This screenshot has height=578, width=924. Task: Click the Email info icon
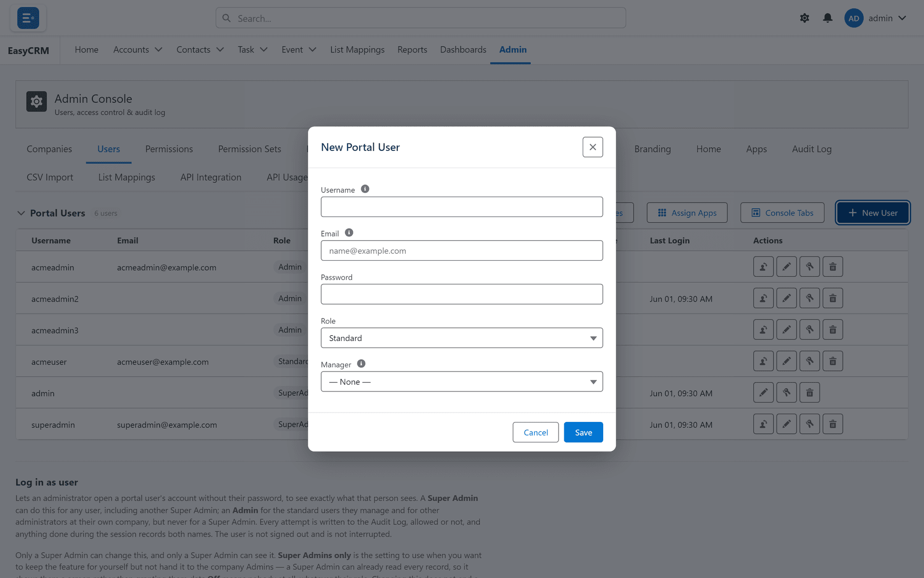349,233
